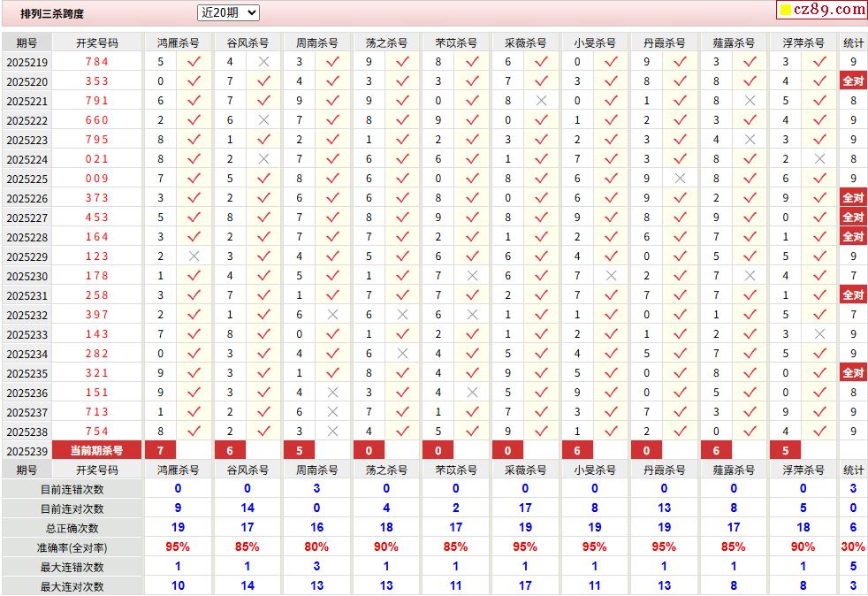Click the checkmark for 鸿雁杀号 in row 2025219
Viewport: 868px width, 596px height.
click(194, 62)
